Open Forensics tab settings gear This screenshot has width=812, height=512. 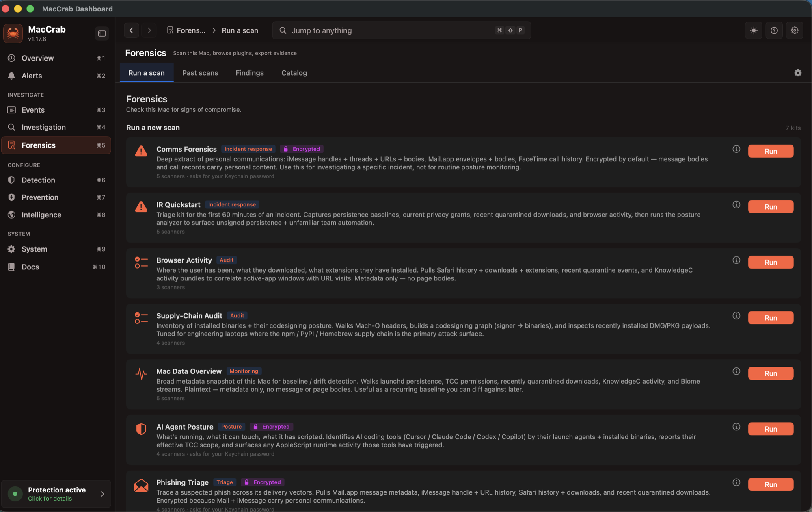(x=798, y=73)
